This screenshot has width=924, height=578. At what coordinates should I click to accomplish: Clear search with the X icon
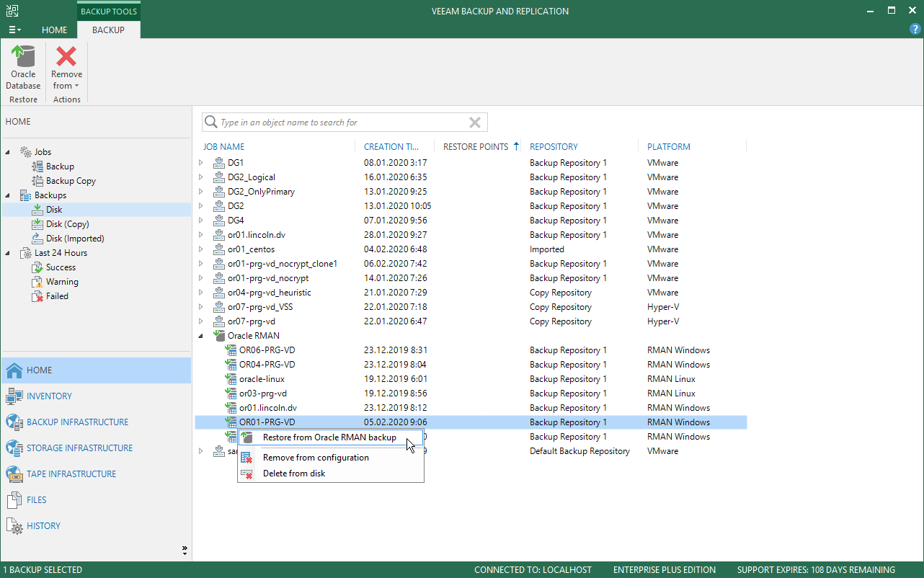tap(475, 123)
